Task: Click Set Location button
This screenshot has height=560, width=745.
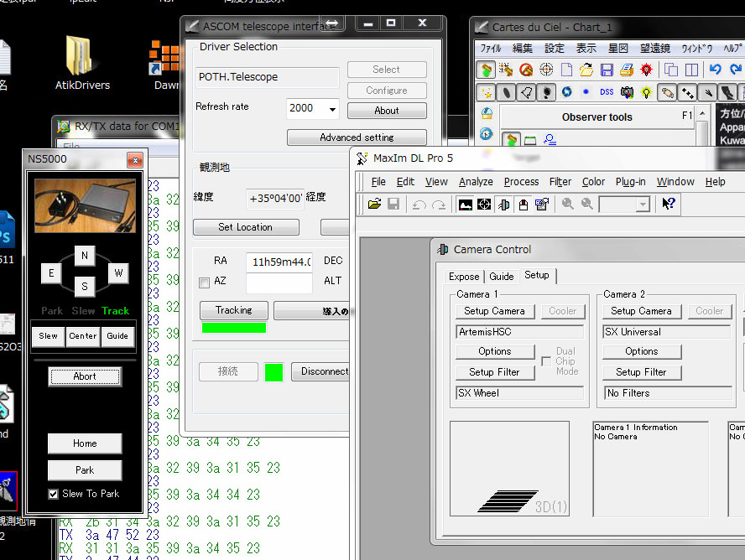Action: [246, 227]
